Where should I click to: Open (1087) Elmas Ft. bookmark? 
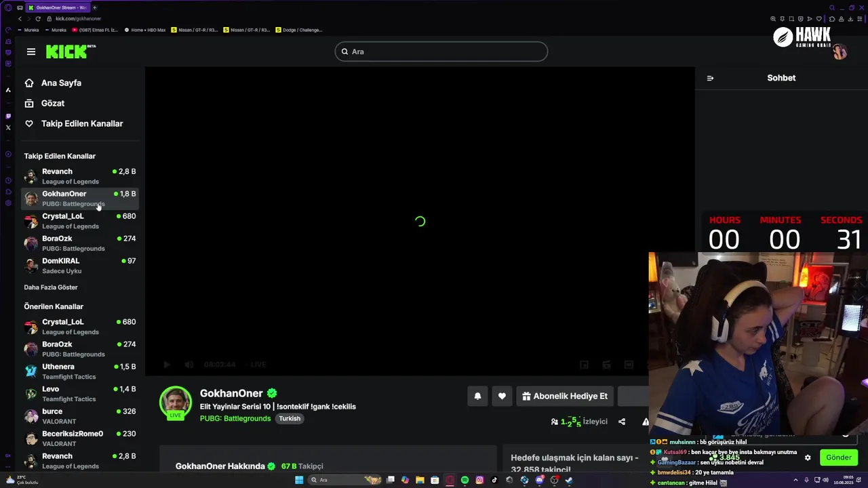pyautogui.click(x=94, y=30)
